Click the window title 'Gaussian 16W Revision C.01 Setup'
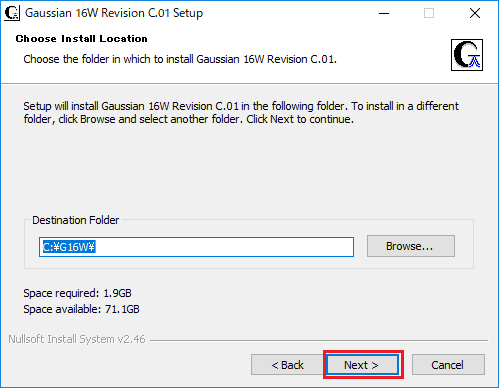The image size is (499, 388). tap(114, 13)
